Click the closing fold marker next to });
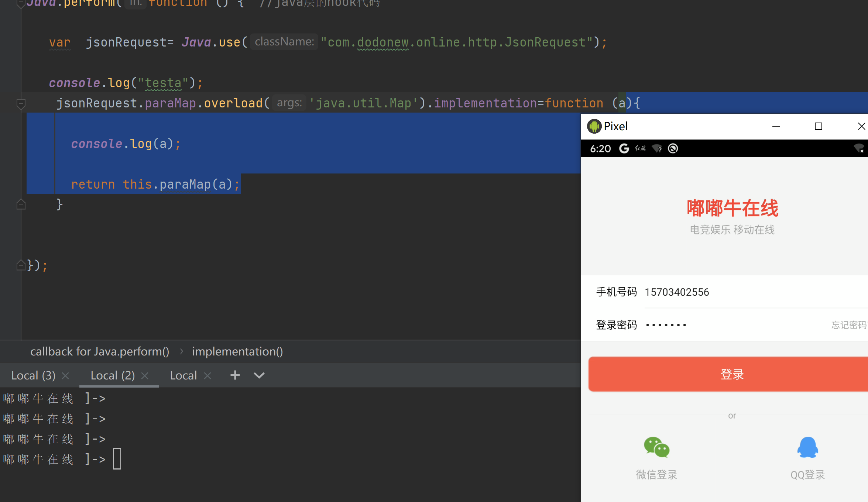 21,265
